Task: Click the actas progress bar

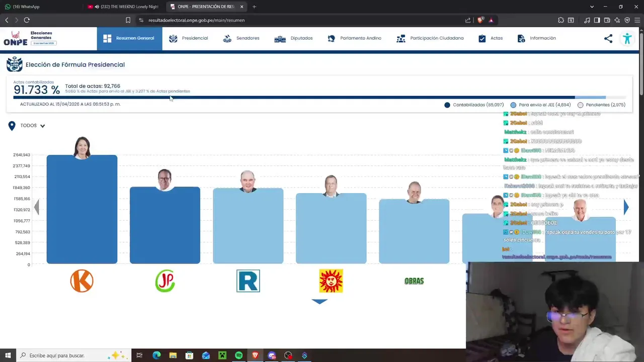Action: pos(319,98)
